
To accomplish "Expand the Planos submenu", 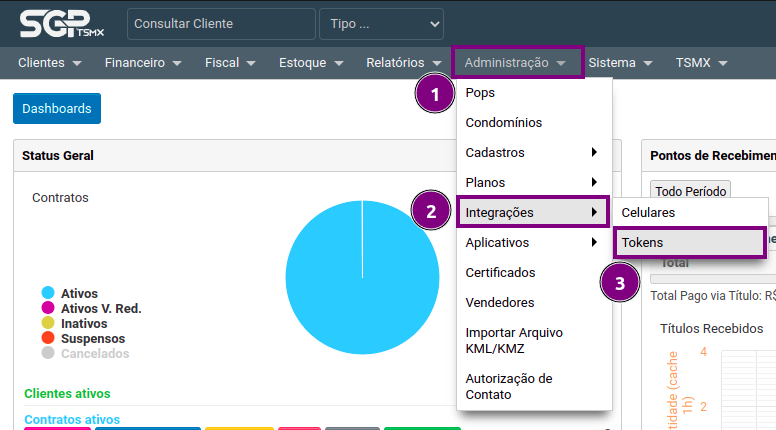I will [x=532, y=183].
